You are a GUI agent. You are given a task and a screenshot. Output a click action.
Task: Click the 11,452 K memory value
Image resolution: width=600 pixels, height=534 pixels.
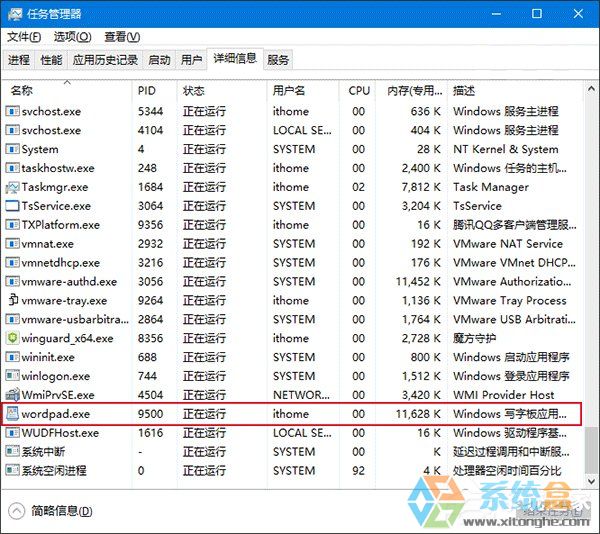point(418,282)
